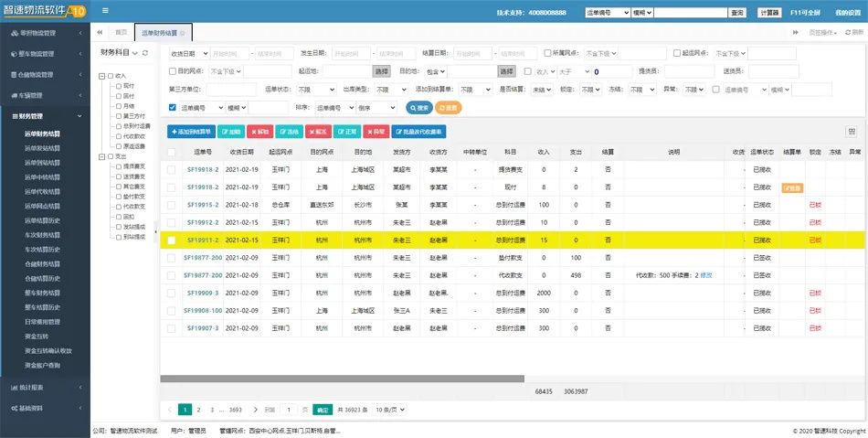Click the green 确定 page jump button

coord(323,410)
